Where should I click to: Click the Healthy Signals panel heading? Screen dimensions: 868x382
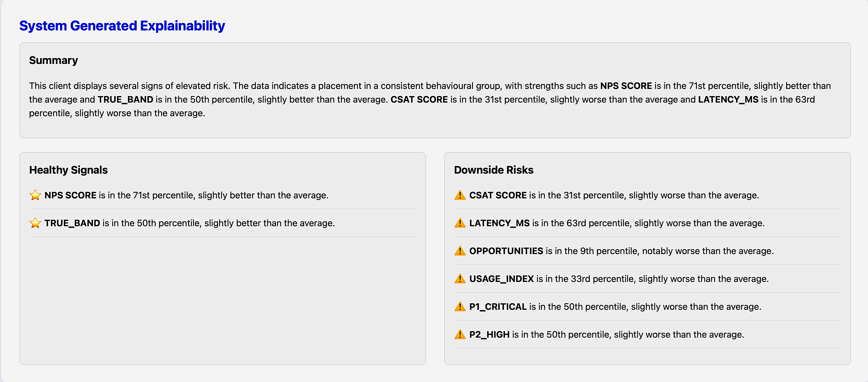(x=68, y=170)
